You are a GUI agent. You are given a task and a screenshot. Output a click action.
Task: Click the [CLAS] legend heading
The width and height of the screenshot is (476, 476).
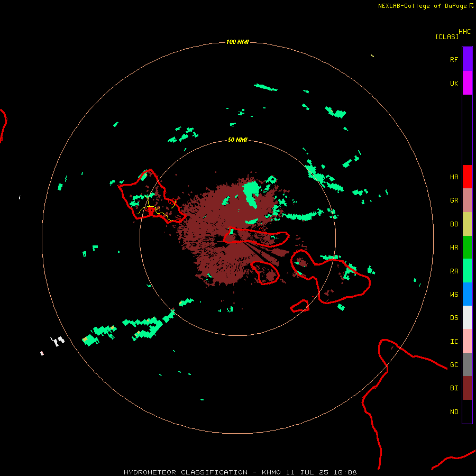(446, 37)
